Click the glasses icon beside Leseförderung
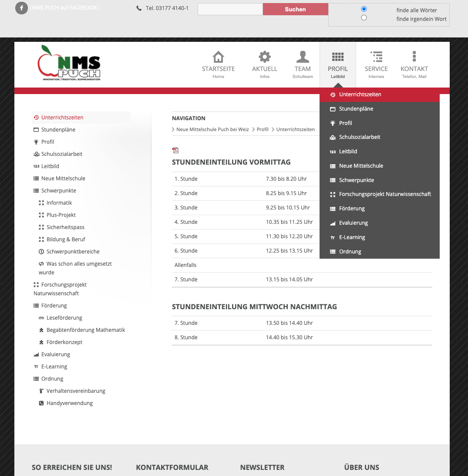The image size is (468, 476). 41,318
